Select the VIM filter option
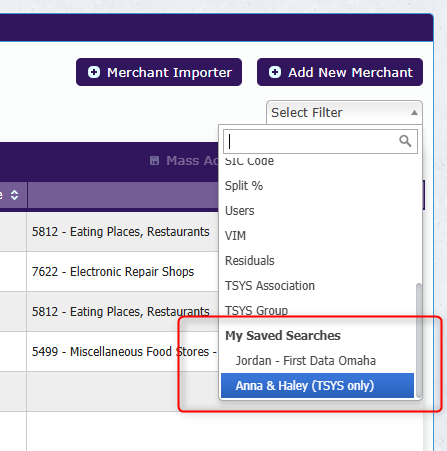This screenshot has width=447, height=451. click(317, 236)
